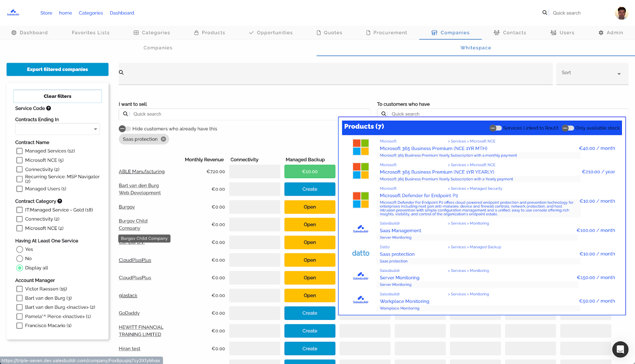
Task: Select Server Monitoring product
Action: pos(400,277)
